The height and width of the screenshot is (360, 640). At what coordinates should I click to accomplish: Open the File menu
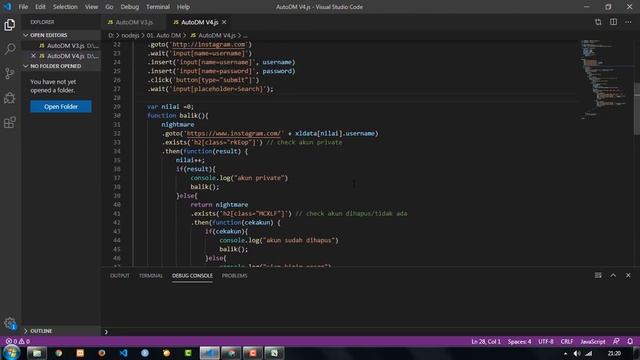pos(23,7)
